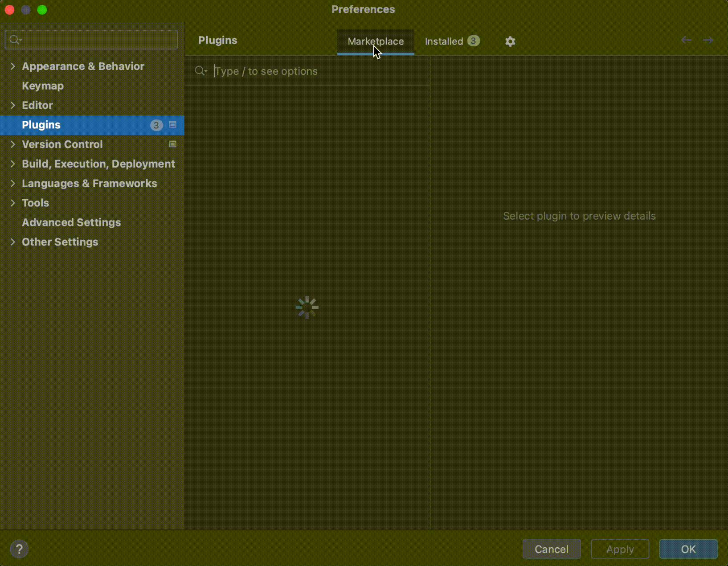Viewport: 728px width, 566px height.
Task: Expand Build, Execution, Deployment section
Action: [x=13, y=164]
